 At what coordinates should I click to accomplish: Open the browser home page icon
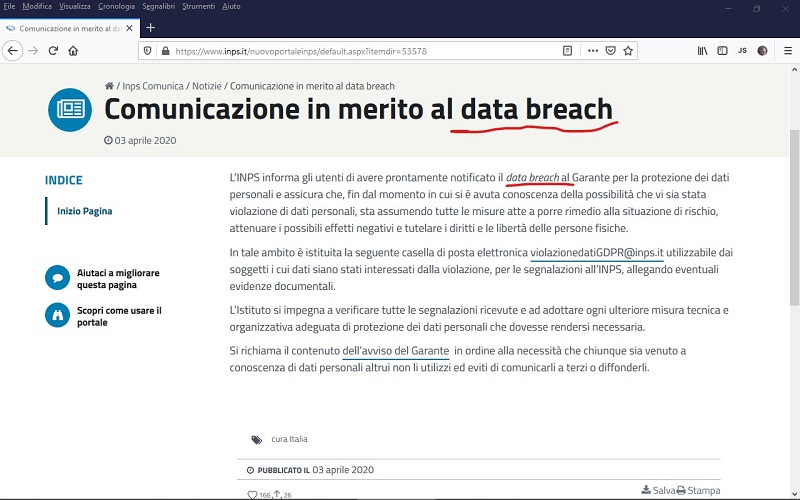coord(73,51)
